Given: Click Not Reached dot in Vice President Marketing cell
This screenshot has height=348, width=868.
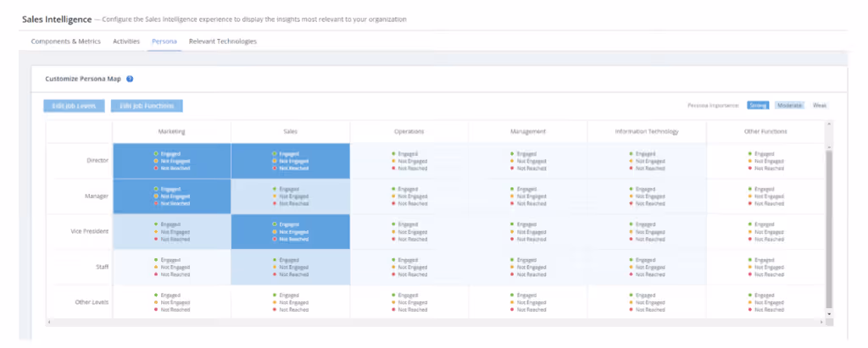Looking at the screenshot, I should pos(157,239).
